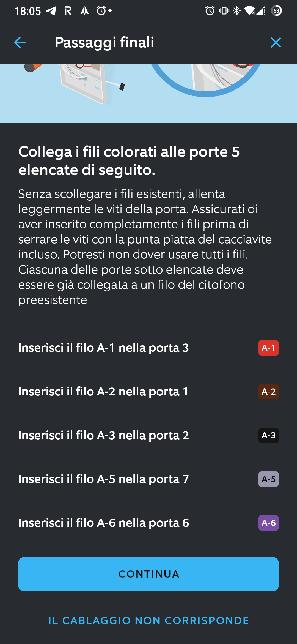Tap the battery indicator showing 53
This screenshot has height=644, width=297.
[276, 11]
